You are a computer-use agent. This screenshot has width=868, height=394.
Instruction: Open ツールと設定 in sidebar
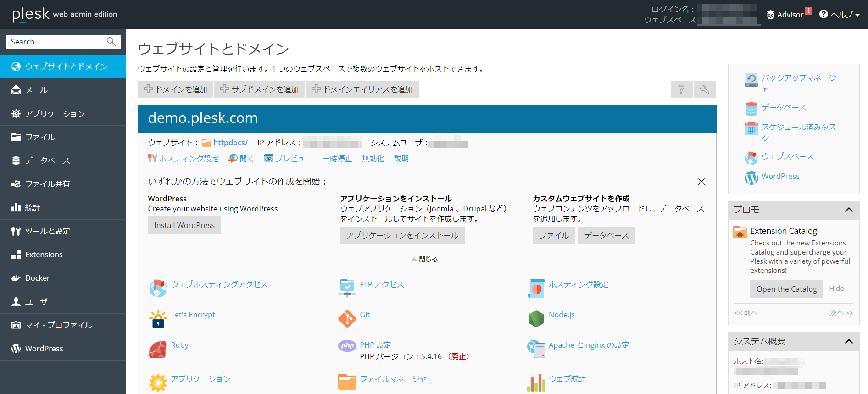63,231
